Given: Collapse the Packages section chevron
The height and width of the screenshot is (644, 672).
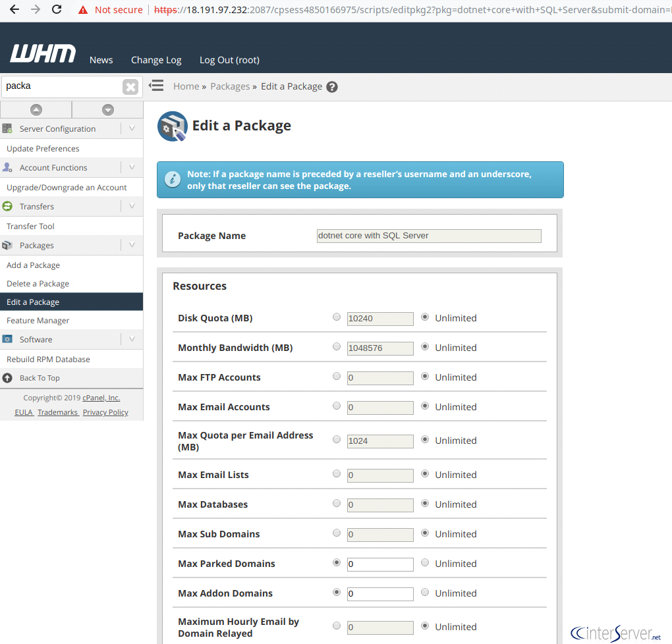Looking at the screenshot, I should coord(132,246).
